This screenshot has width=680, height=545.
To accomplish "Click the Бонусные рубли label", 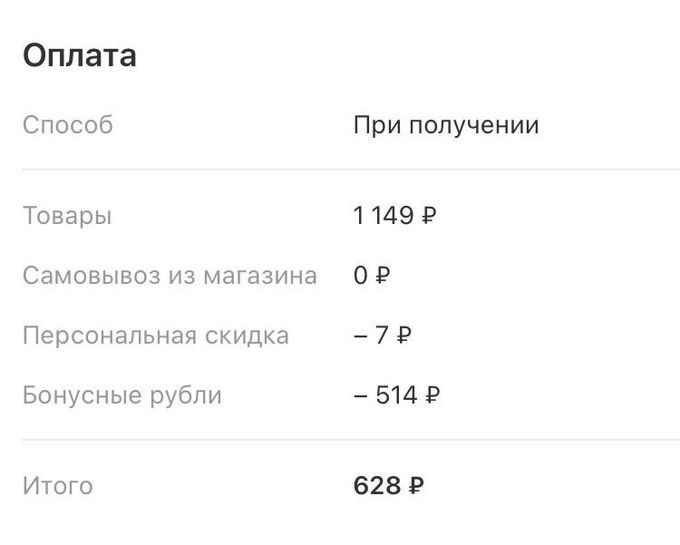I will (122, 396).
